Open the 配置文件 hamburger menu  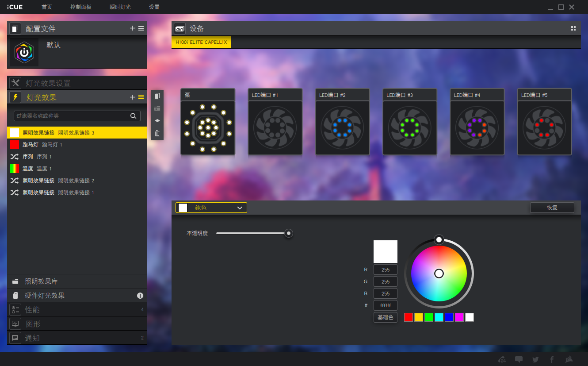141,28
